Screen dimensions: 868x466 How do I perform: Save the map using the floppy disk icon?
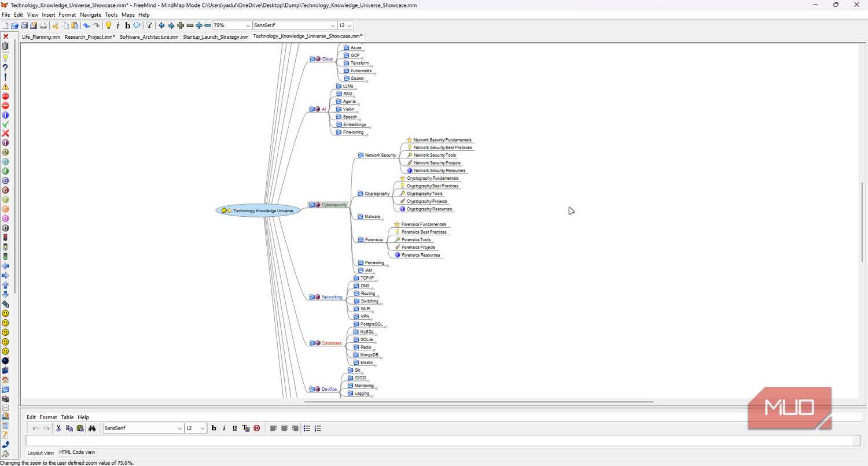[24, 25]
